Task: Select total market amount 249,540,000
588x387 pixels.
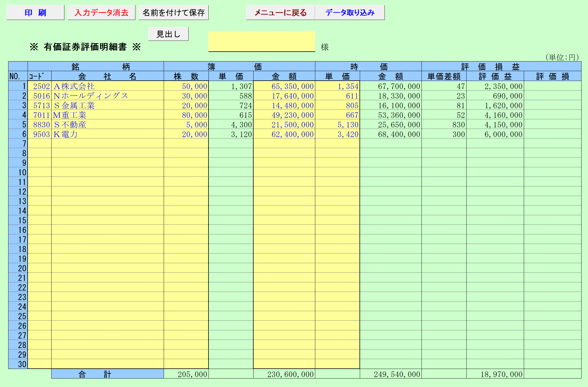Action: coord(390,374)
